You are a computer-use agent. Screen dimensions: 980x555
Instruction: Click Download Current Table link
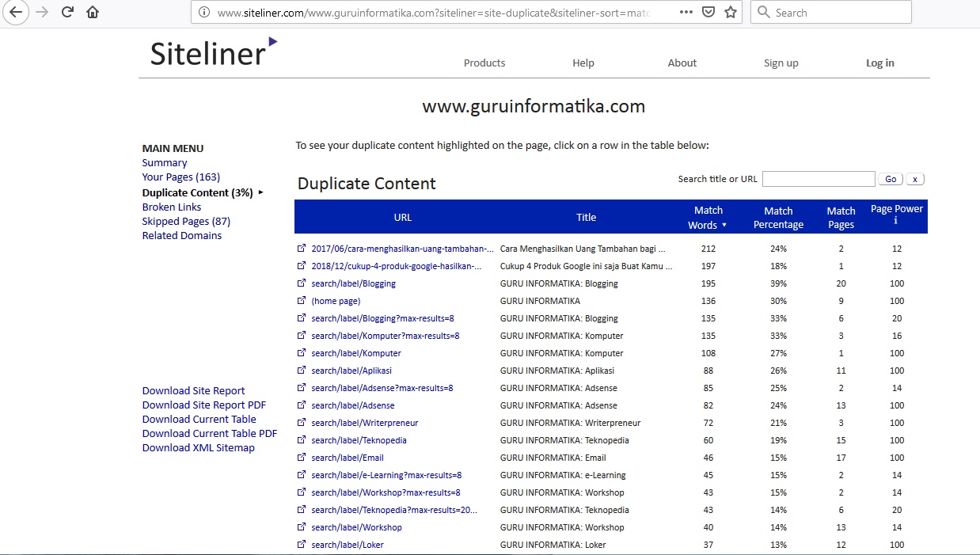[x=199, y=420]
